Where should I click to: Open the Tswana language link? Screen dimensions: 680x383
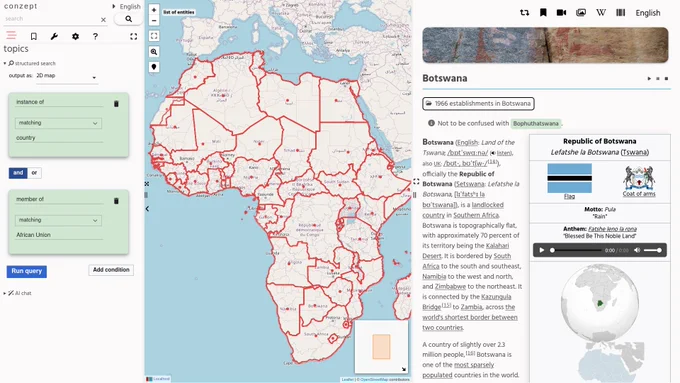point(634,152)
